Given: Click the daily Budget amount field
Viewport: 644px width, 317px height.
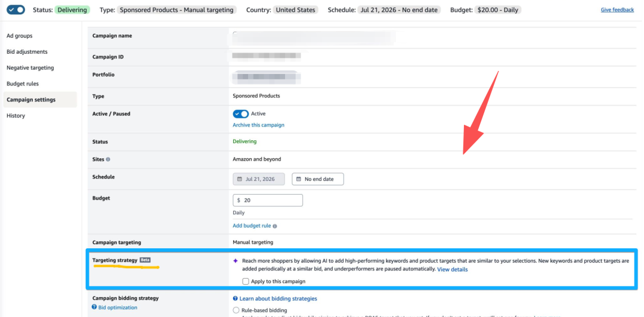Looking at the screenshot, I should [x=268, y=200].
